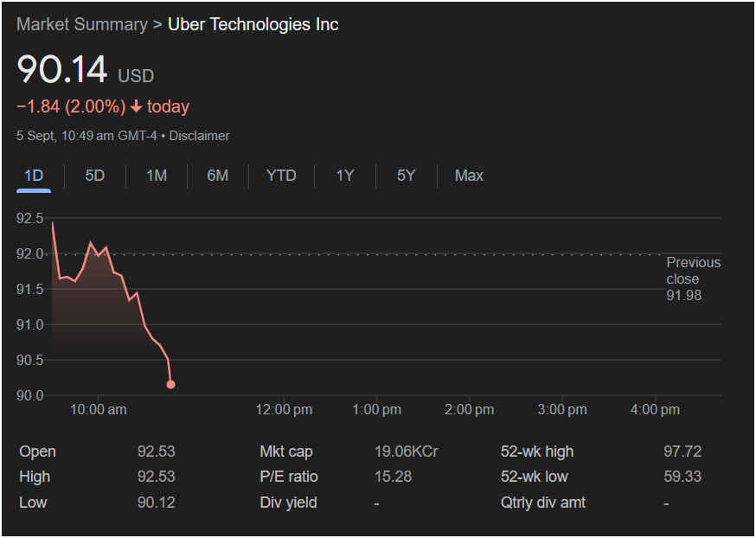Click the Uber Technologies Inc title

(x=253, y=24)
